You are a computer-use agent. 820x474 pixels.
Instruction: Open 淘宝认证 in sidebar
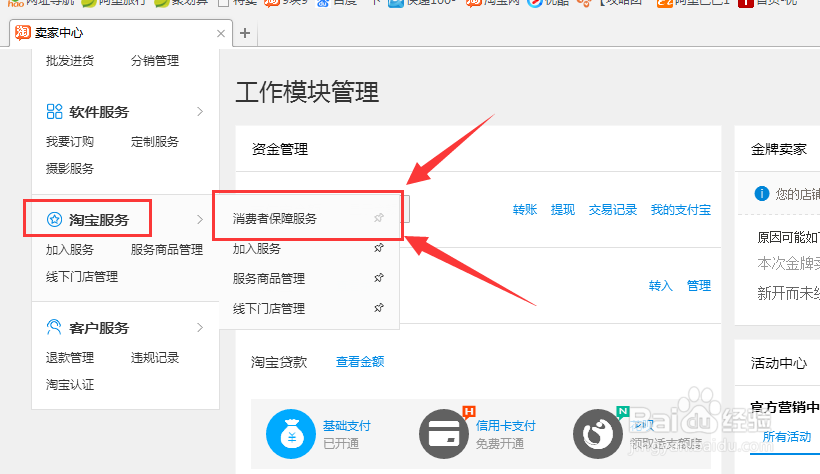pyautogui.click(x=70, y=385)
